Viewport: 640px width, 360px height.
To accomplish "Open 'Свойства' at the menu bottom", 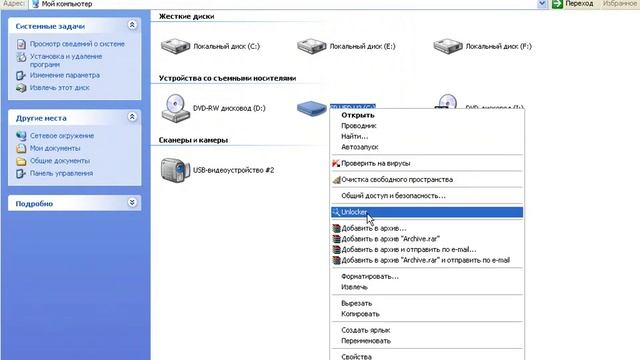I will pyautogui.click(x=427, y=356).
